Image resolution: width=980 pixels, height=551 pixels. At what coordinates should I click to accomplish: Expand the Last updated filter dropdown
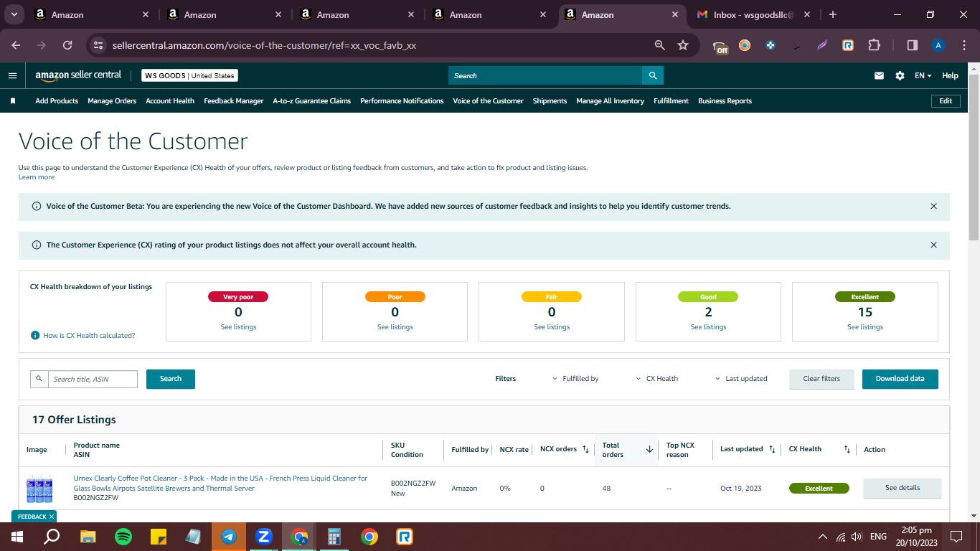(x=741, y=379)
